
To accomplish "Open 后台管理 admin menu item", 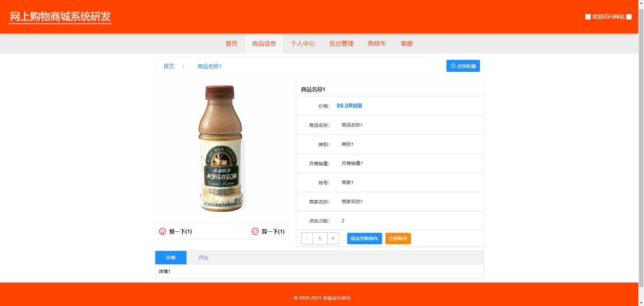I will [x=341, y=44].
